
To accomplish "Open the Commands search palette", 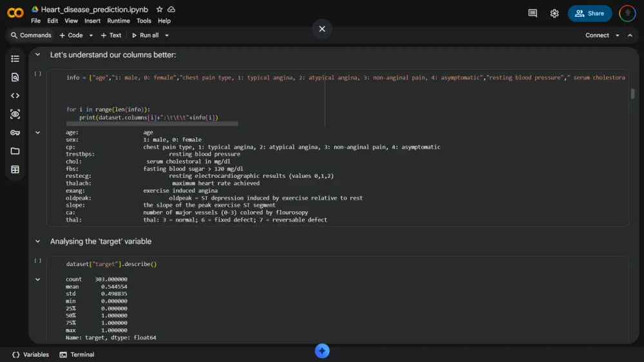I will pos(31,35).
